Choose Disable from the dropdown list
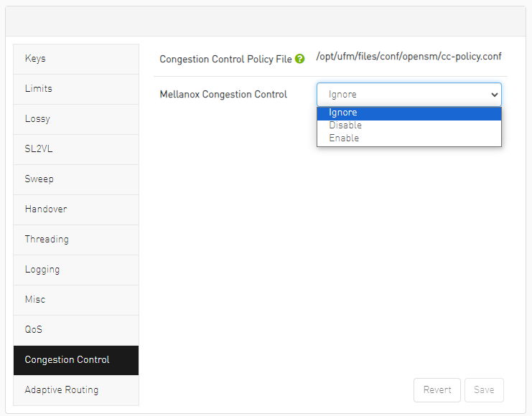This screenshot has width=532, height=416. click(x=409, y=126)
